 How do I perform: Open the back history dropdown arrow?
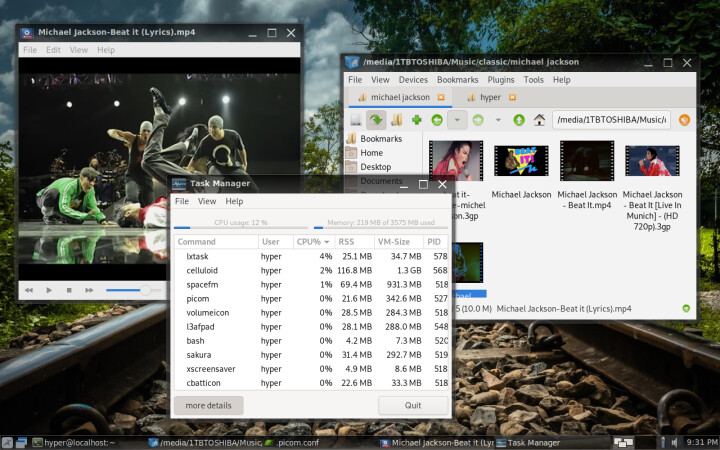(457, 120)
